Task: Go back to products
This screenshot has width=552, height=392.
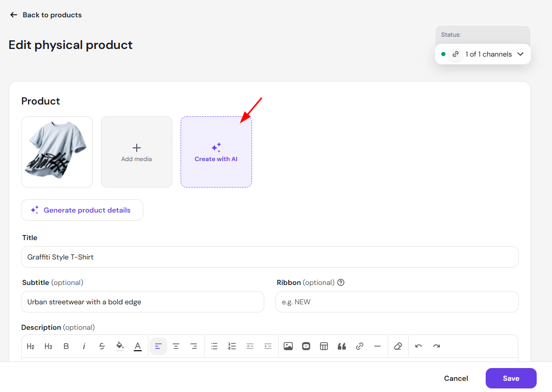Action: (x=46, y=15)
